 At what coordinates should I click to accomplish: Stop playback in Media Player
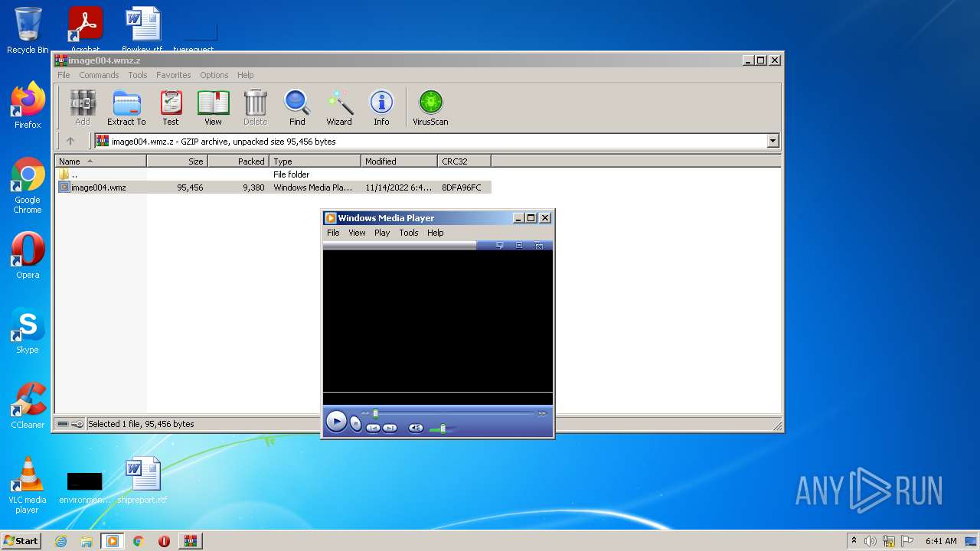[x=355, y=423]
